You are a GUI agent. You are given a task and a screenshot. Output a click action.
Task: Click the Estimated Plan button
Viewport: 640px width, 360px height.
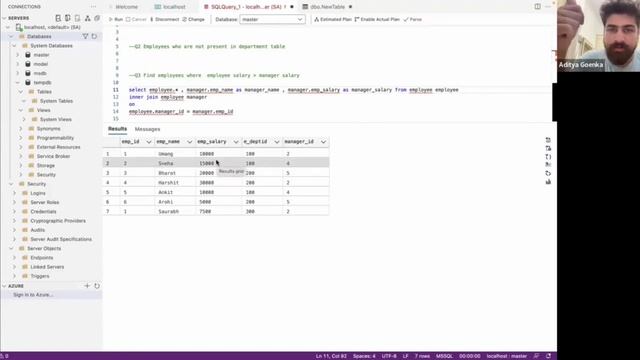click(333, 19)
